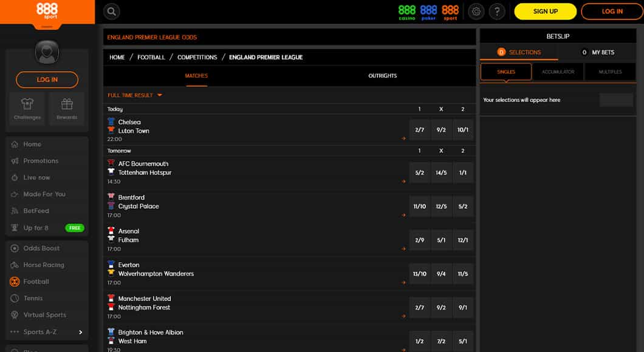
Task: Expand Sports A-Z chevron
Action: pyautogui.click(x=80, y=332)
